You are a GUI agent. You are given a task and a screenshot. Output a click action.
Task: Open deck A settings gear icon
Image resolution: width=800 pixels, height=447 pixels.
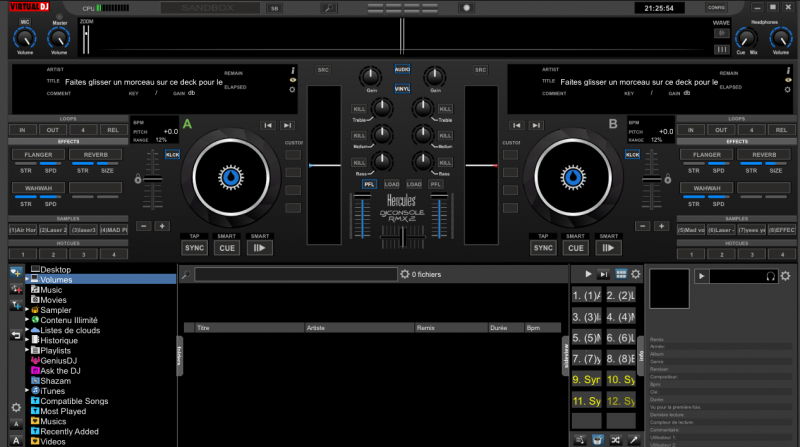[292, 89]
